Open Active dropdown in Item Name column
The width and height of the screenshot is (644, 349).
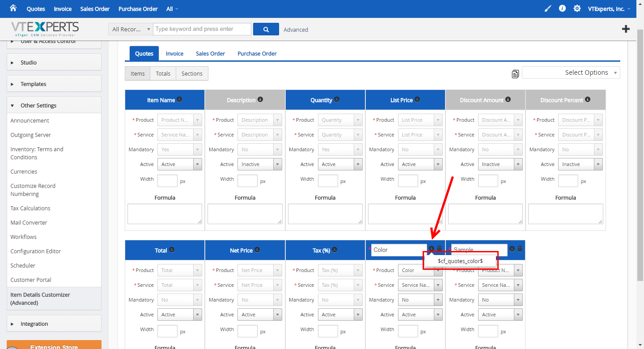click(180, 164)
